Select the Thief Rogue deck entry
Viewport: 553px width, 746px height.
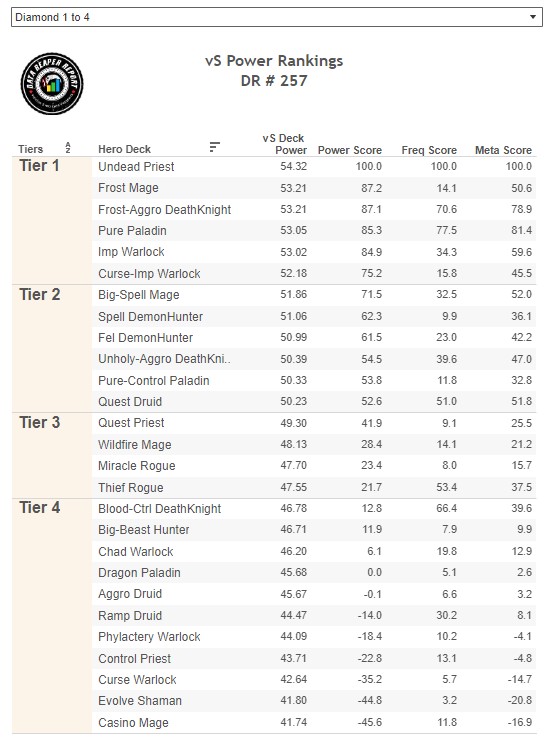coord(130,487)
